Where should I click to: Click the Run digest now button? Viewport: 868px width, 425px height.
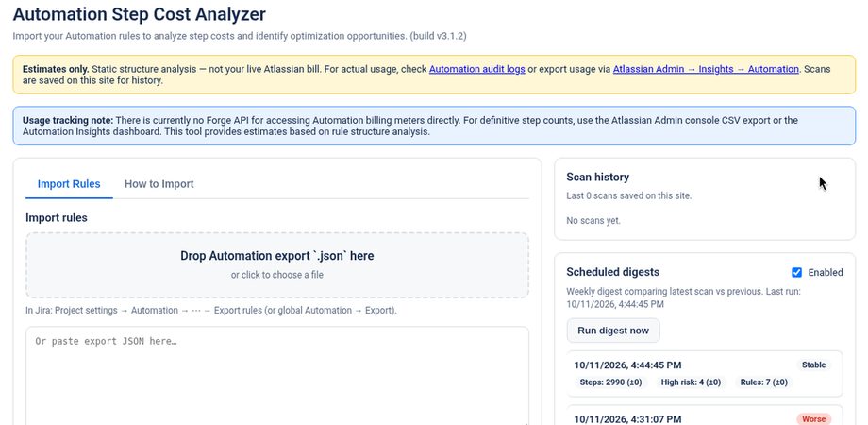(613, 331)
